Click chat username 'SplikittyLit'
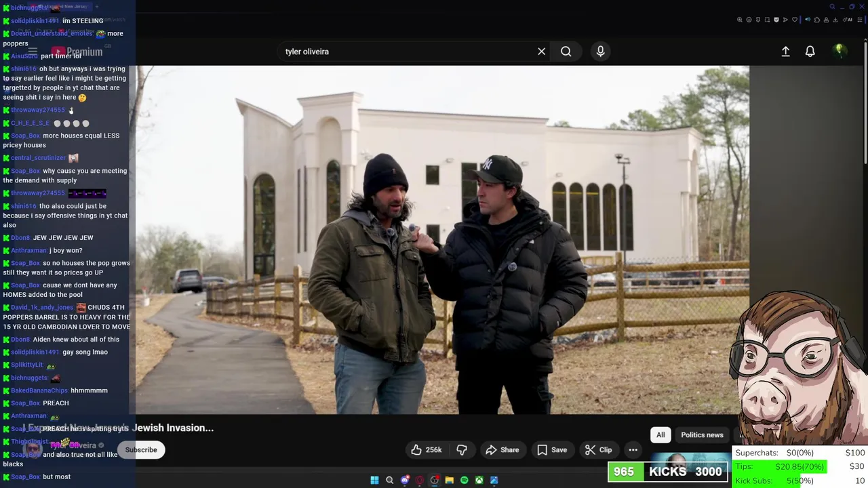 click(x=26, y=365)
